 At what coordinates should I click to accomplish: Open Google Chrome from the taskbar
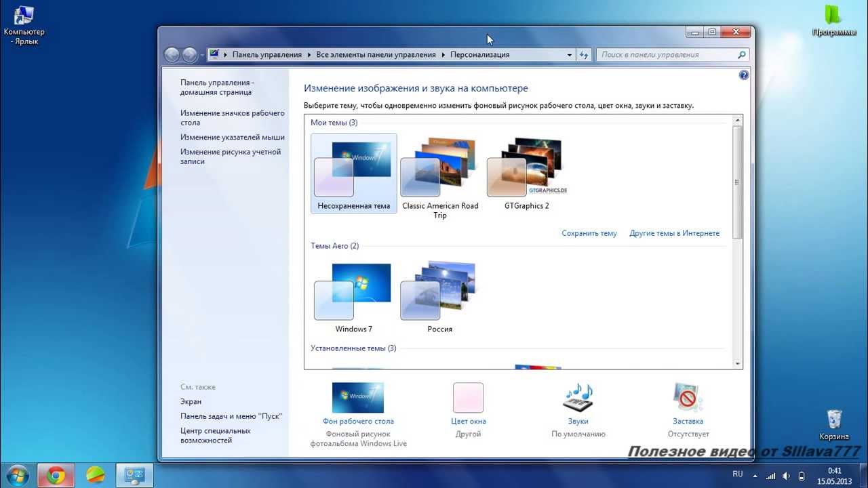click(x=56, y=475)
